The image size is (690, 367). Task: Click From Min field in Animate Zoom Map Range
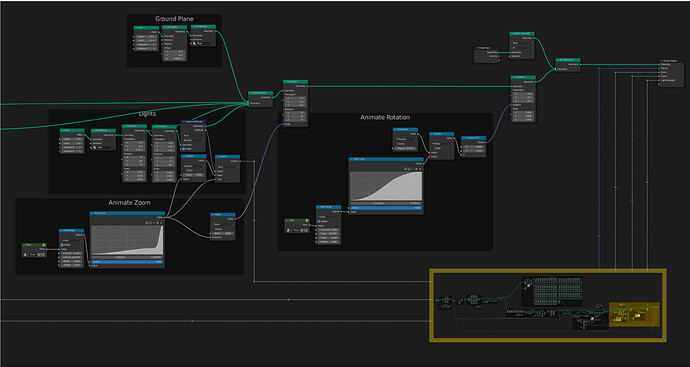(72, 253)
